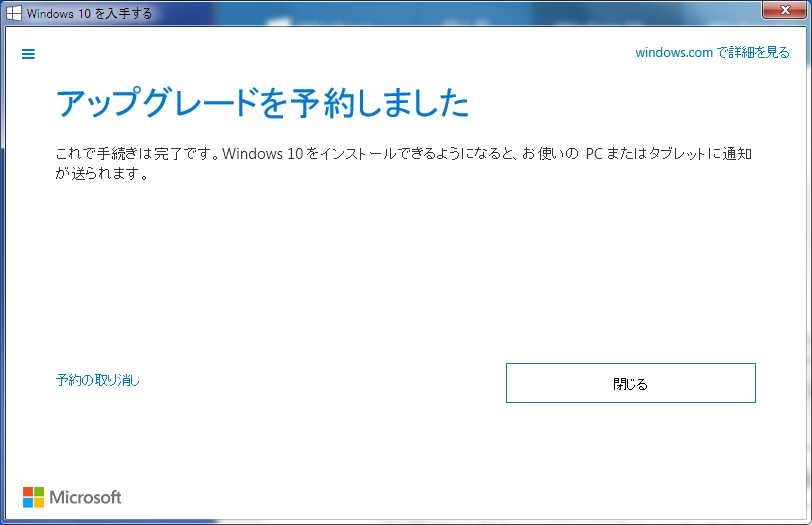Click the '予約の取り消し' link
This screenshot has height=525, width=812.
click(x=98, y=380)
